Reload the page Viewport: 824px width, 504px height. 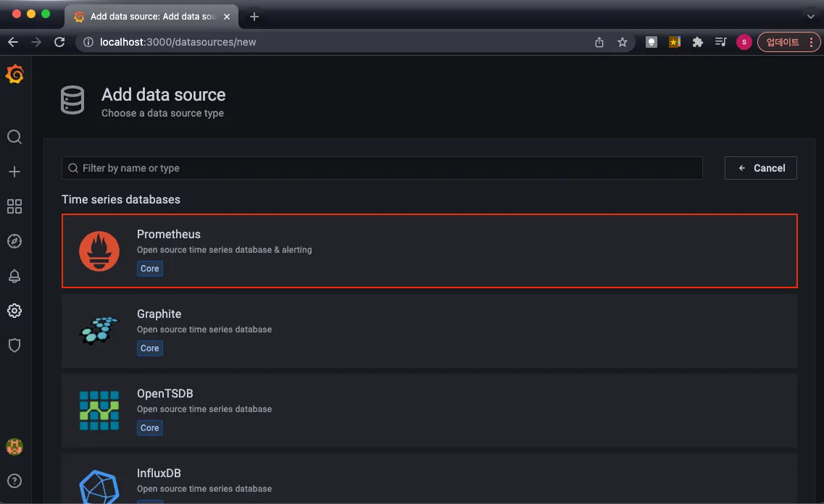click(x=59, y=42)
